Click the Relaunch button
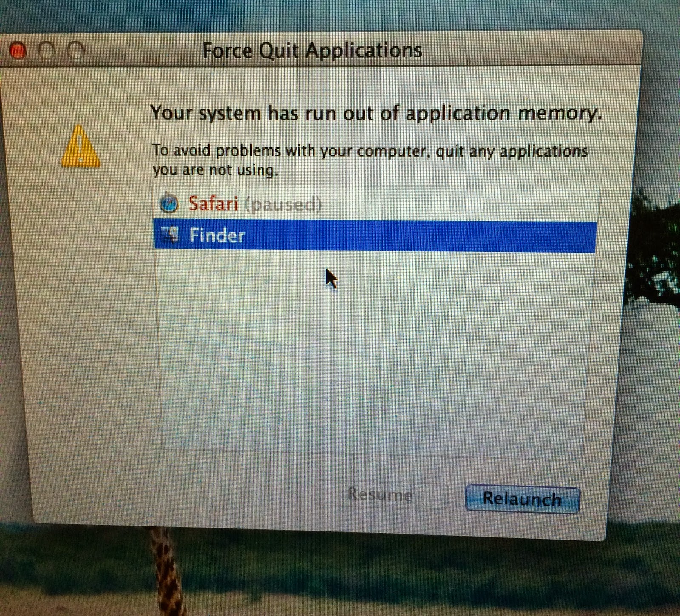The image size is (680, 616). click(x=522, y=499)
